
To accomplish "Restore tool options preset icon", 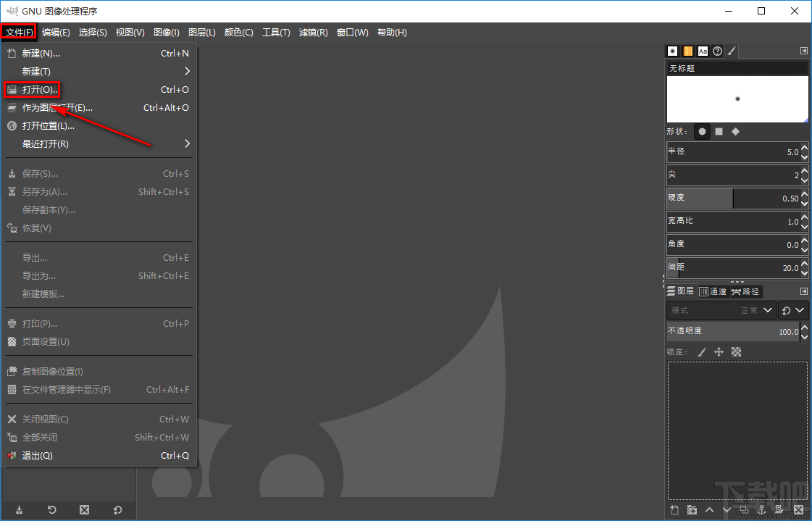I will (51, 510).
